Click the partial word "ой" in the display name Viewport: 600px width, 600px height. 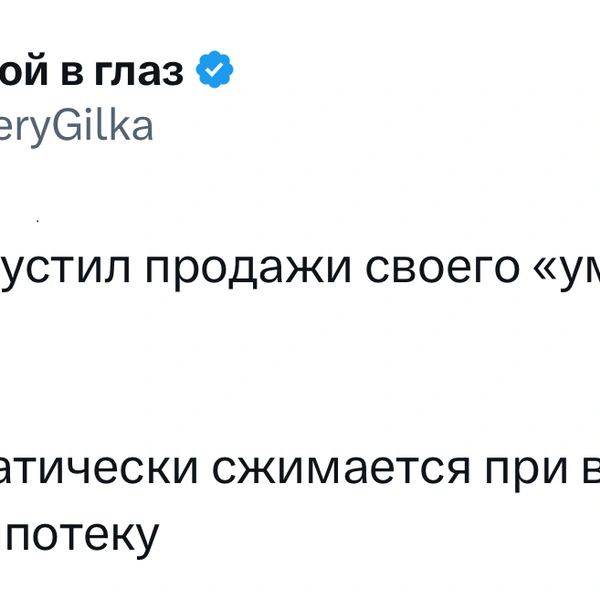coord(22,72)
